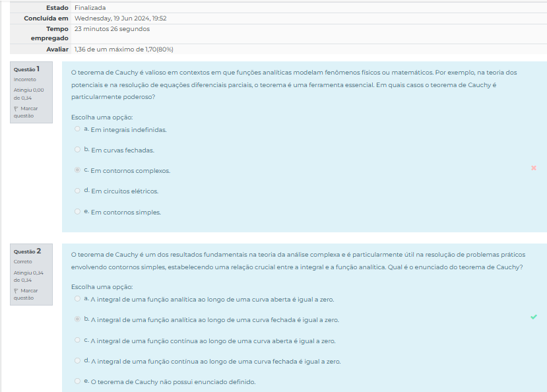Click the 'Questão 2' heading
This screenshot has width=547, height=392.
(28, 251)
